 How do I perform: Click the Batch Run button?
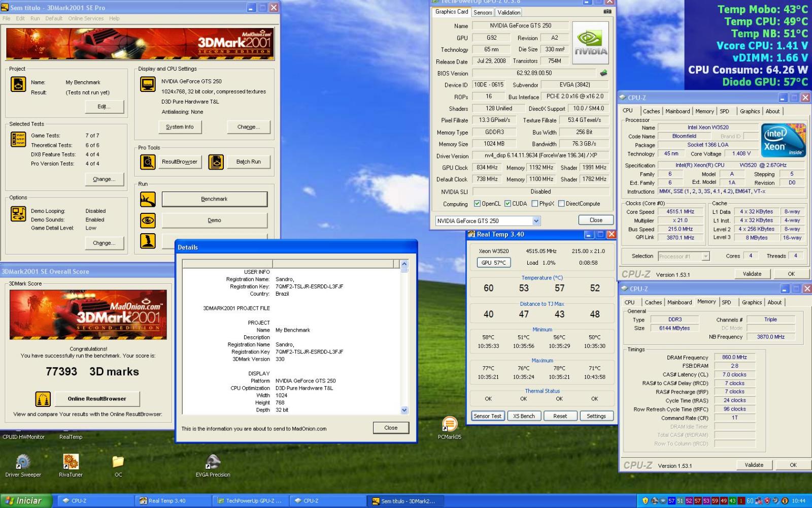tap(248, 162)
